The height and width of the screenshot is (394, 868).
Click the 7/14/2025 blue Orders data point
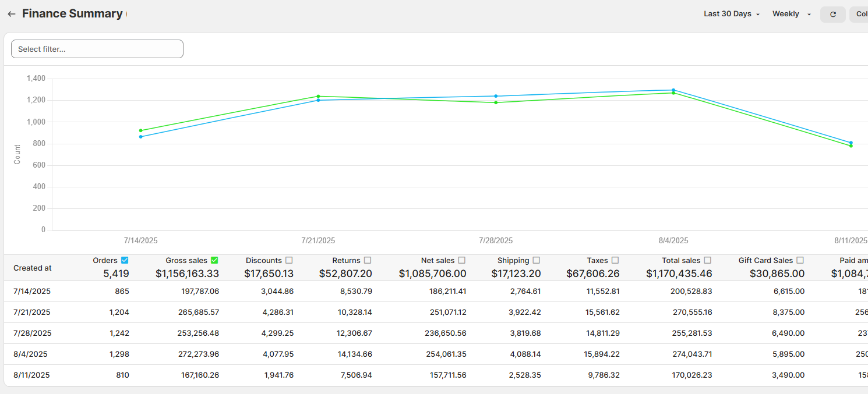tap(140, 137)
